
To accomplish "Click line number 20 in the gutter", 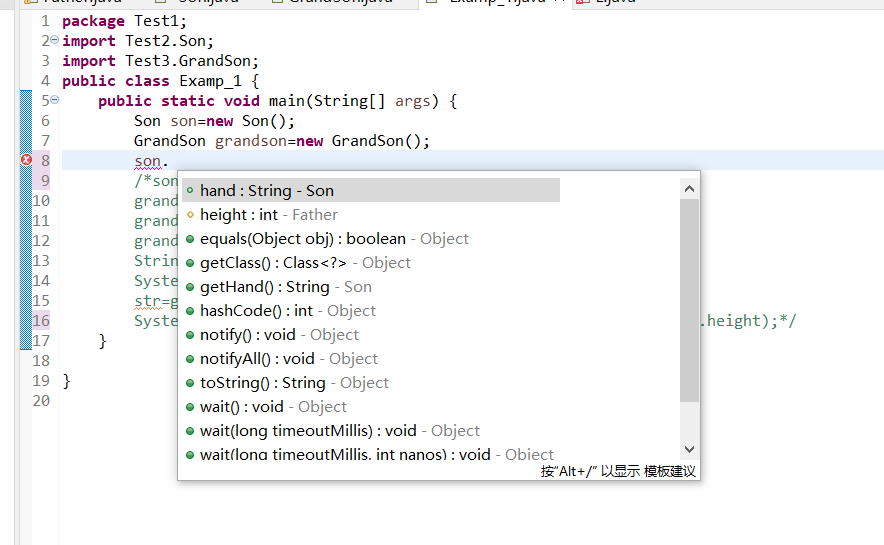I will pos(41,401).
